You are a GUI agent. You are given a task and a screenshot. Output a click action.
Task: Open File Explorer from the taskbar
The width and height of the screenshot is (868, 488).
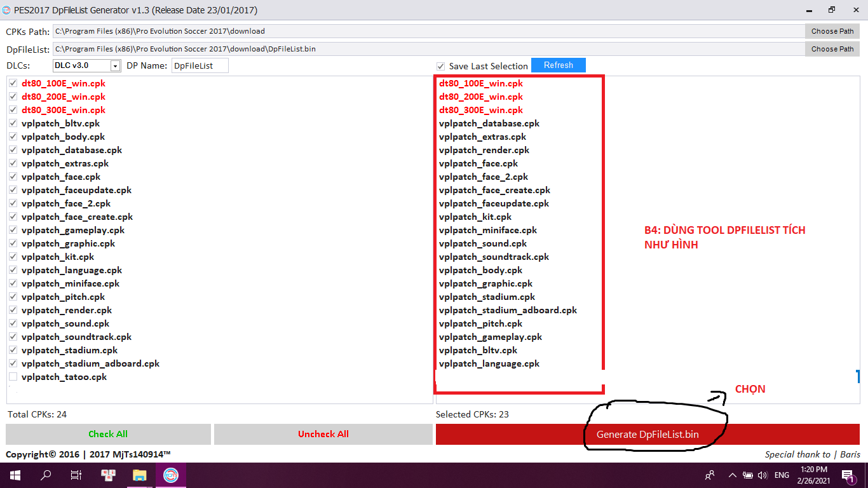point(139,475)
